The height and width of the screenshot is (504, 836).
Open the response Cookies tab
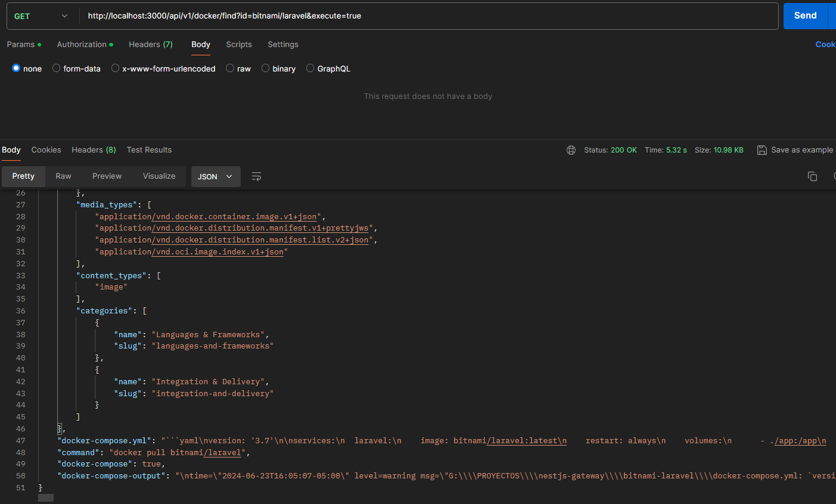point(46,150)
